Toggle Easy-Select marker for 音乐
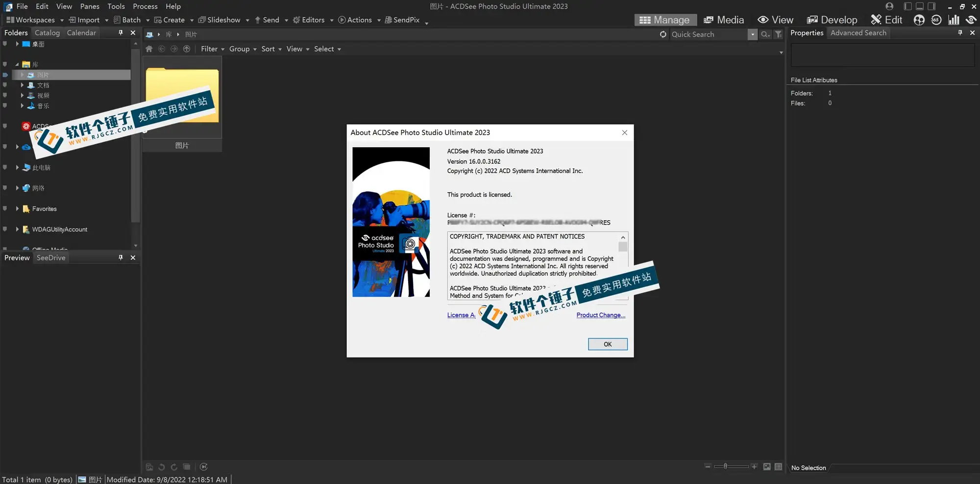This screenshot has width=980, height=484. tap(5, 105)
